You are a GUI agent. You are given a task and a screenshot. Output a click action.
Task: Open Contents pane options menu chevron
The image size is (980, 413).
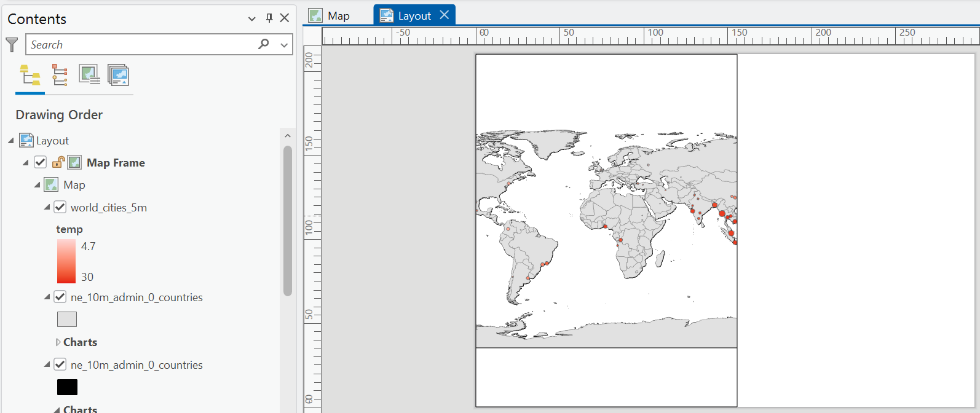point(251,18)
